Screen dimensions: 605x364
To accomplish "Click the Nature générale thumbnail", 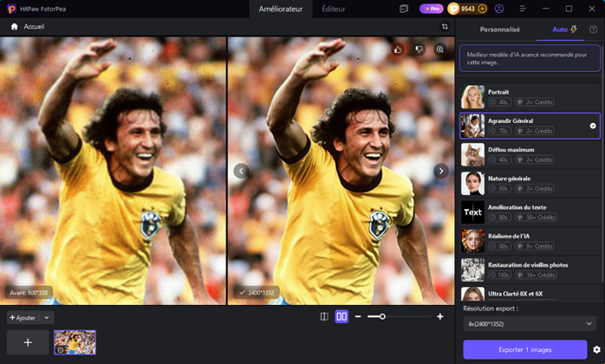I will 472,184.
